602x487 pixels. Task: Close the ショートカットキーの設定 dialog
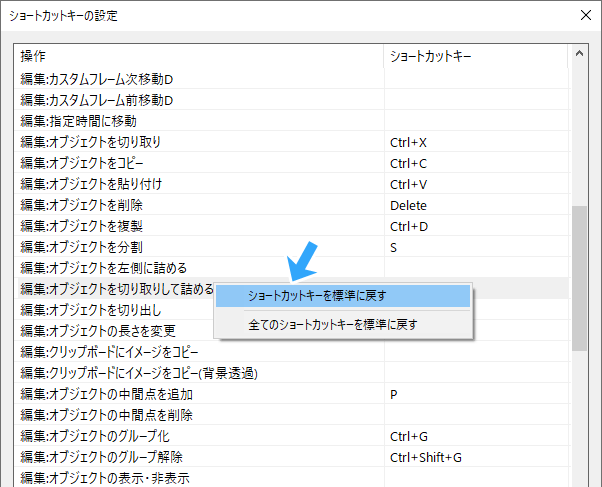tap(584, 15)
